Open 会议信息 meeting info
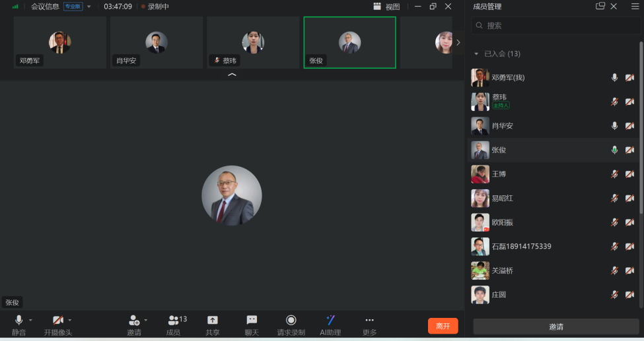Screen dimensions: 644x341 coord(45,7)
